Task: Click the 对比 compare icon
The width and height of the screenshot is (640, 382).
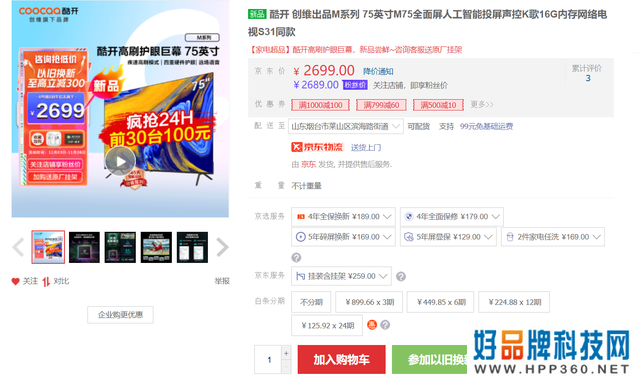Action: coord(46,281)
